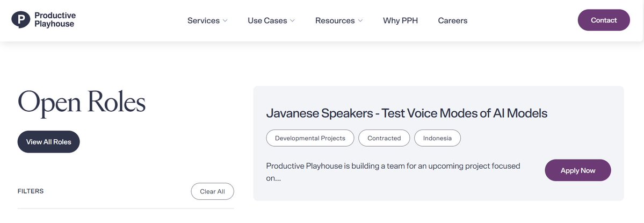The width and height of the screenshot is (644, 223).
Task: Apply now to the Javanese Speakers role
Action: pyautogui.click(x=578, y=170)
